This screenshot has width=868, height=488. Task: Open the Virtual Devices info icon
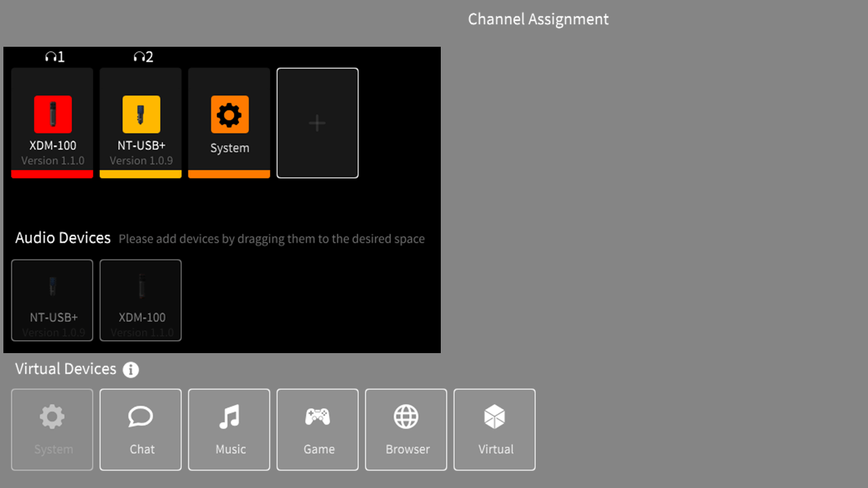[131, 370]
